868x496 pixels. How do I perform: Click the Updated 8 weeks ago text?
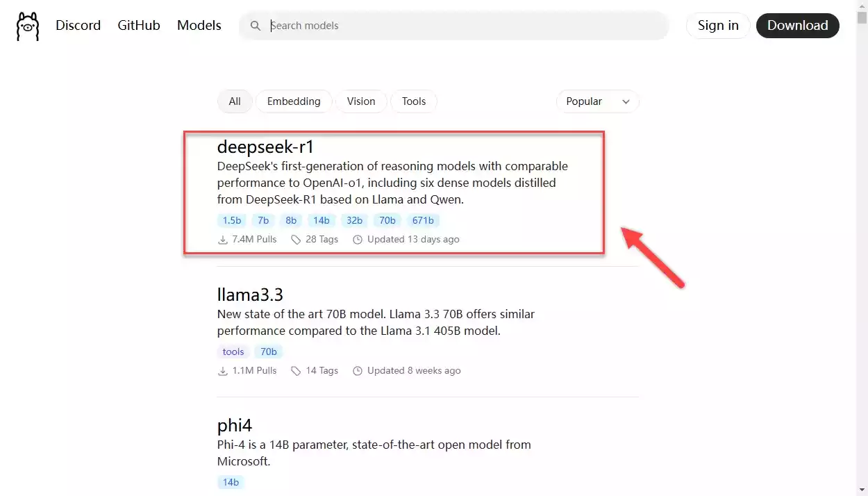pyautogui.click(x=414, y=371)
